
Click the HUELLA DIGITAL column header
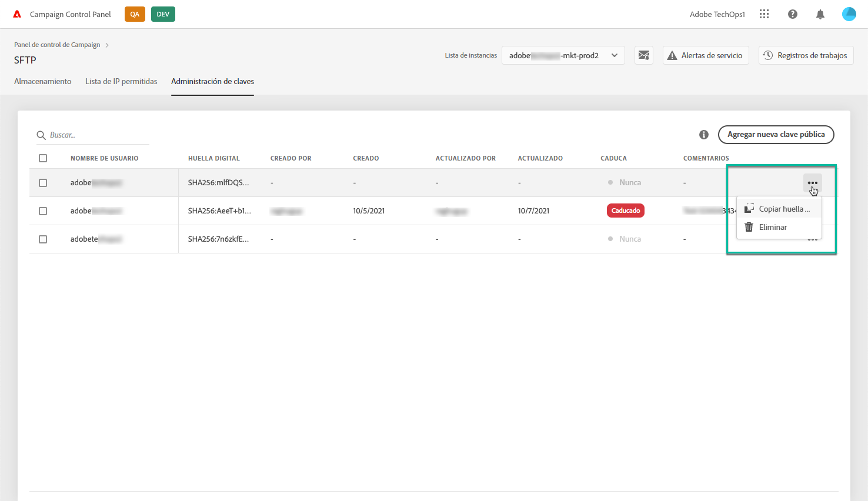214,158
